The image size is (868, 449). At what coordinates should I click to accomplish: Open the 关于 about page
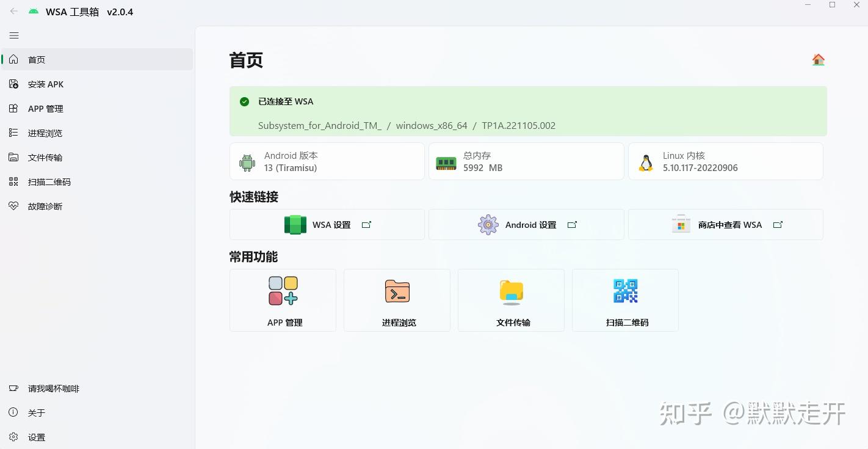[x=37, y=413]
